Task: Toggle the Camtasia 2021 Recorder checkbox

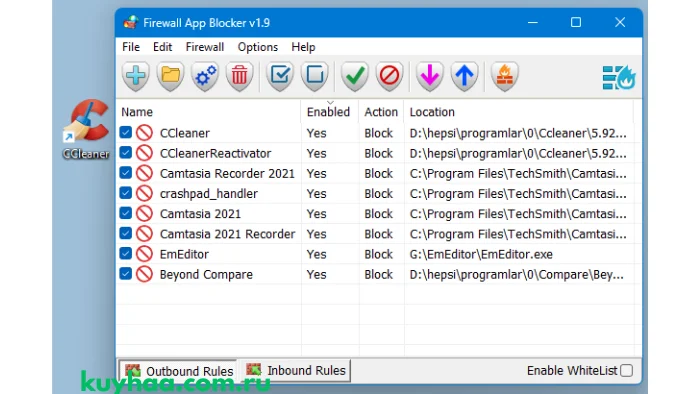Action: pyautogui.click(x=125, y=233)
